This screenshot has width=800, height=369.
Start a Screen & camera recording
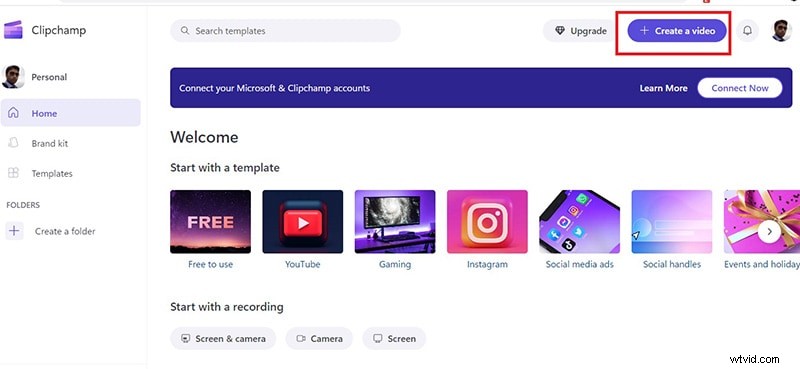[223, 338]
